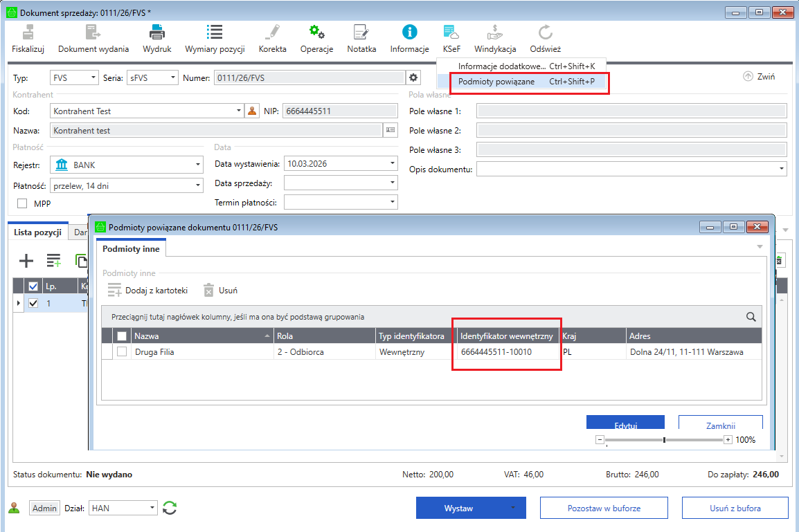Tick the Druga Filia row checkbox
799x532 pixels.
(122, 352)
